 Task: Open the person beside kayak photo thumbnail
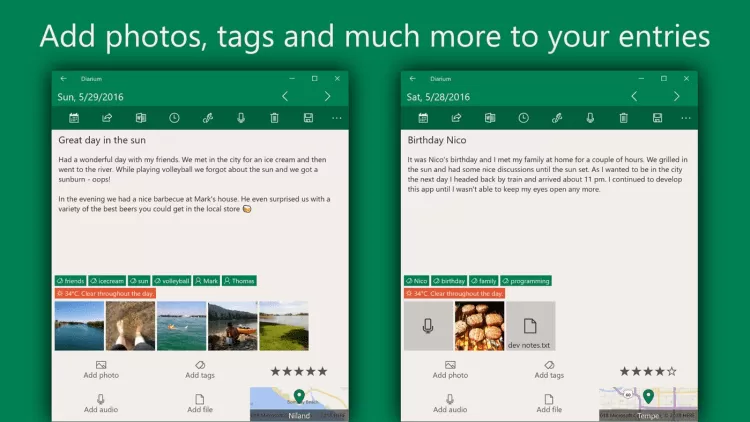coord(233,326)
